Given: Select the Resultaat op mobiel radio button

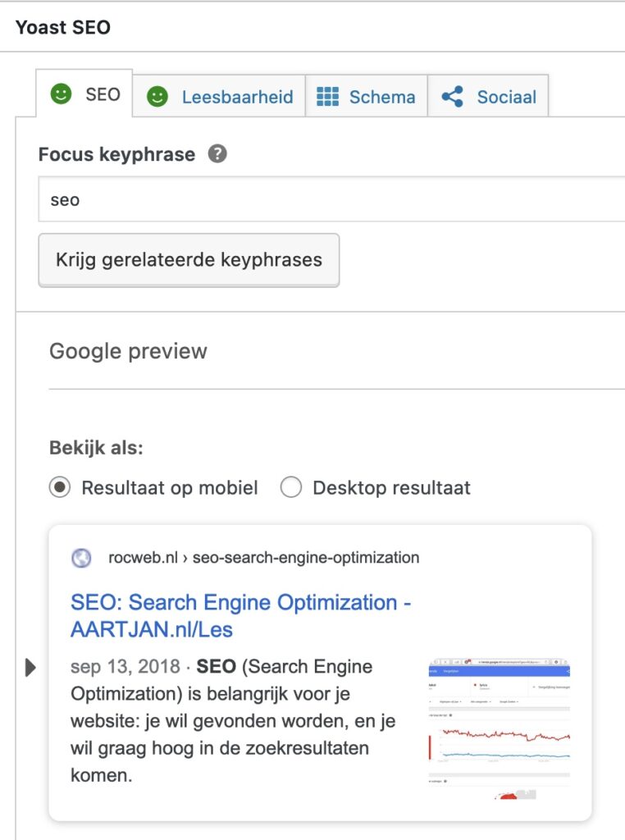Looking at the screenshot, I should (x=60, y=488).
